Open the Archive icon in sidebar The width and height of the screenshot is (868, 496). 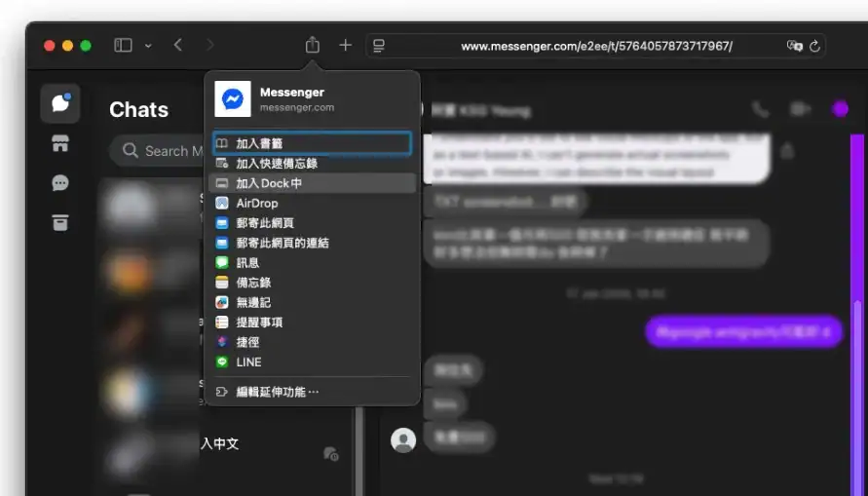click(x=59, y=222)
